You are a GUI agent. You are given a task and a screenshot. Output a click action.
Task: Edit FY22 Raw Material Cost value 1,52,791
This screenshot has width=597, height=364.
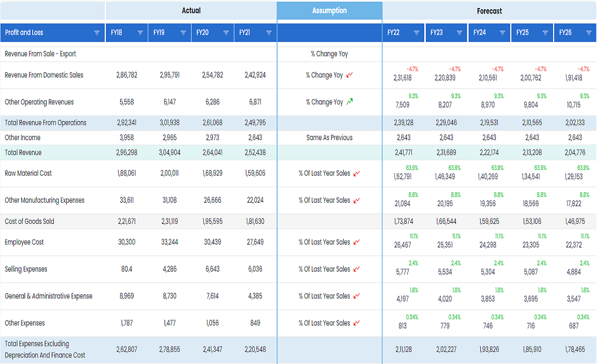pos(403,177)
